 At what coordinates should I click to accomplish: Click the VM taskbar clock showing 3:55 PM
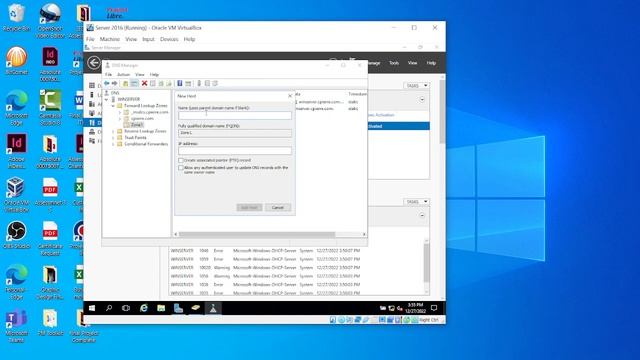click(x=416, y=308)
